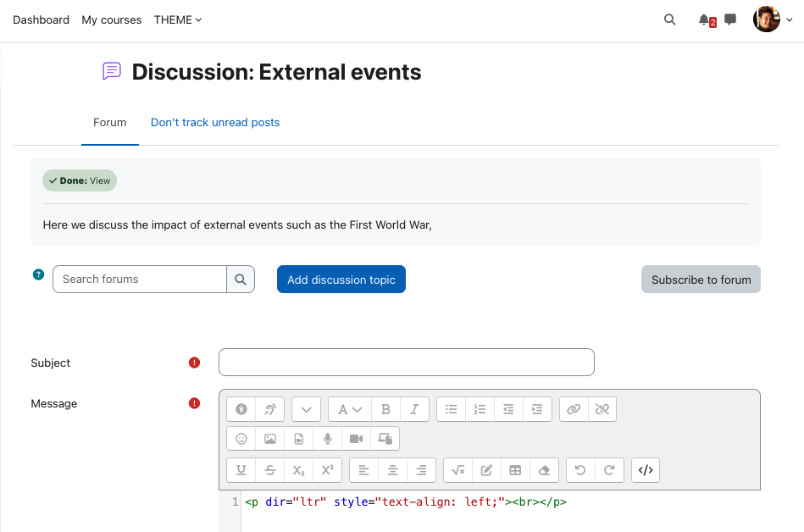804x532 pixels.
Task: Go to My courses in navigation
Action: [x=111, y=20]
